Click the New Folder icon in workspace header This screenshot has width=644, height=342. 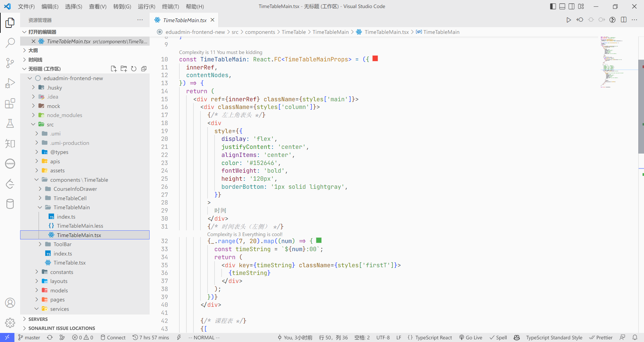[x=124, y=69]
